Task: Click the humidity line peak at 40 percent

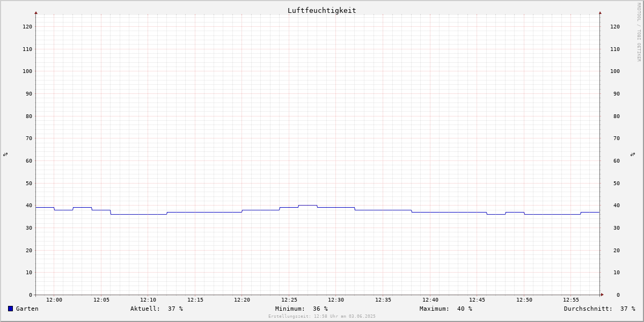Action: pyautogui.click(x=308, y=205)
